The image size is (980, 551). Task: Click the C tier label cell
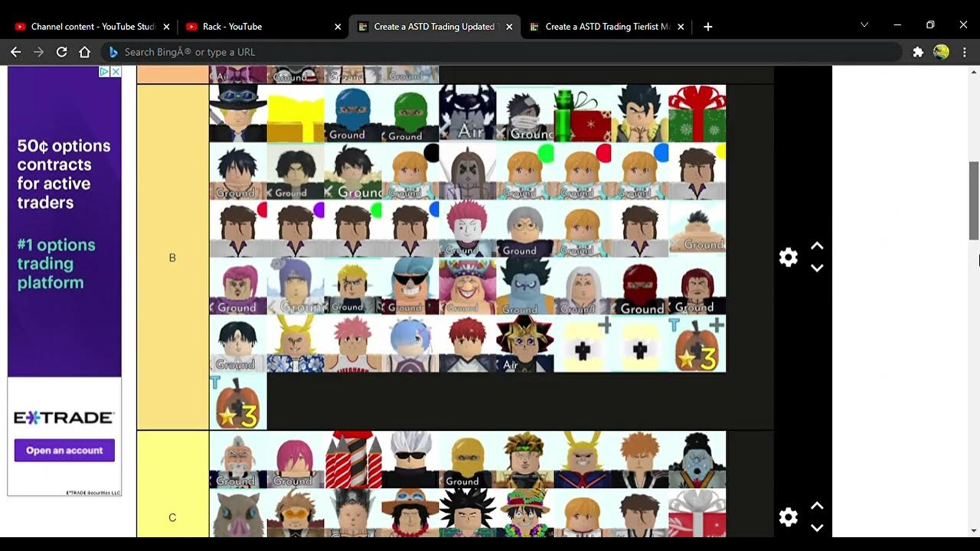[172, 517]
